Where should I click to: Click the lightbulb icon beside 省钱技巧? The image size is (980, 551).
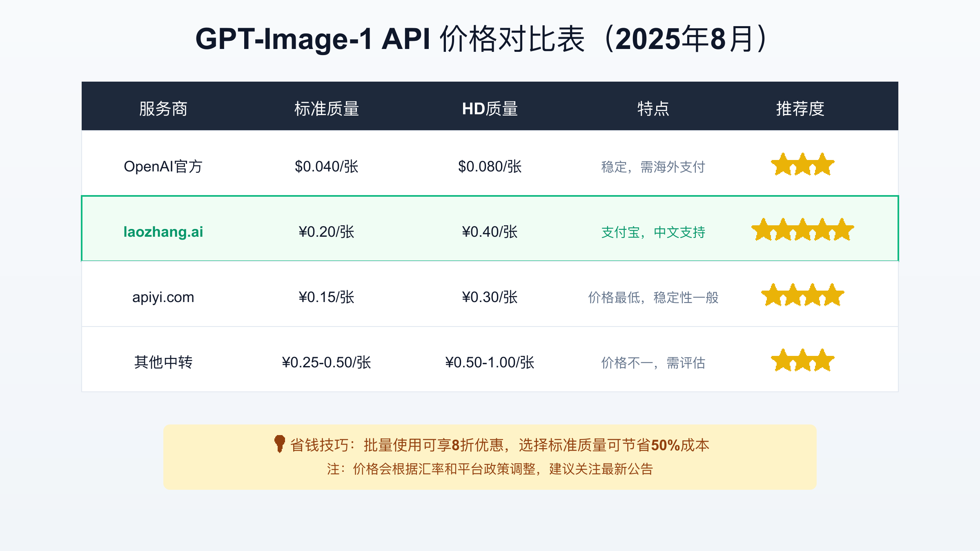280,444
